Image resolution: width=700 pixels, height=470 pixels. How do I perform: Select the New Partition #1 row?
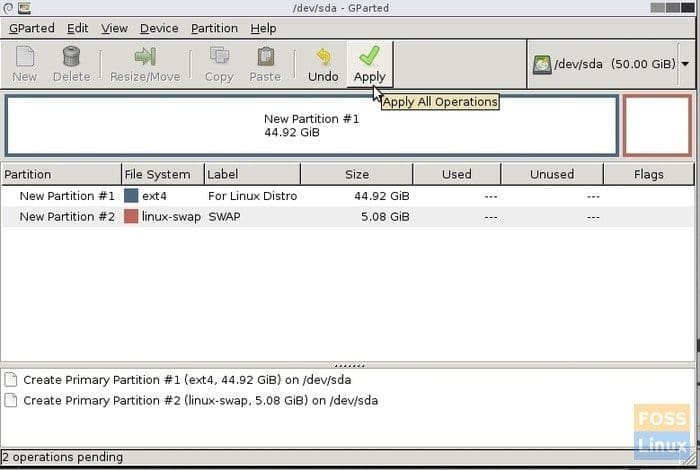(x=347, y=196)
